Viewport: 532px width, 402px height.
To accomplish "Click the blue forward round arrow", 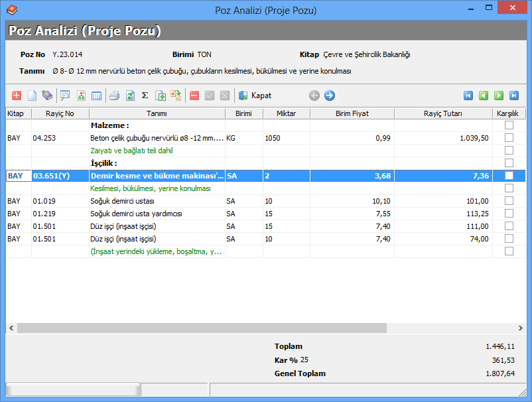I will [x=330, y=96].
